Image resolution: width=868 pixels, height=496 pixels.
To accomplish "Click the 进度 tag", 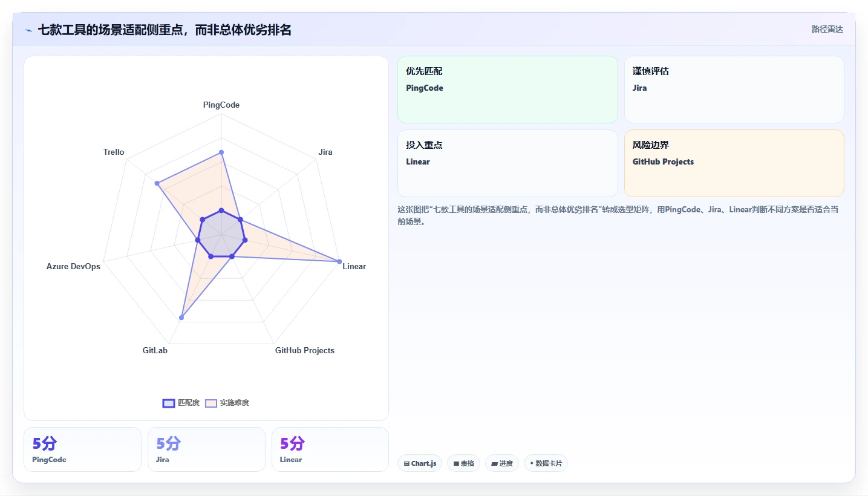I will pyautogui.click(x=502, y=463).
